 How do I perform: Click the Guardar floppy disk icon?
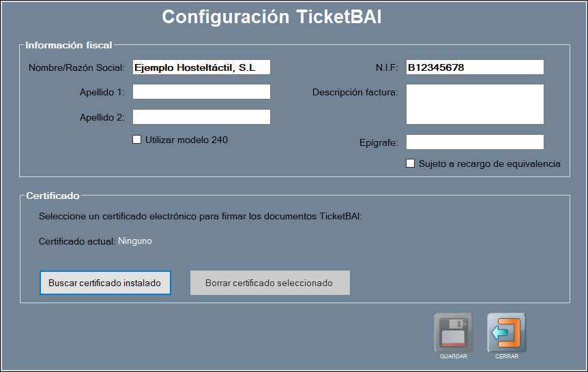coord(454,332)
